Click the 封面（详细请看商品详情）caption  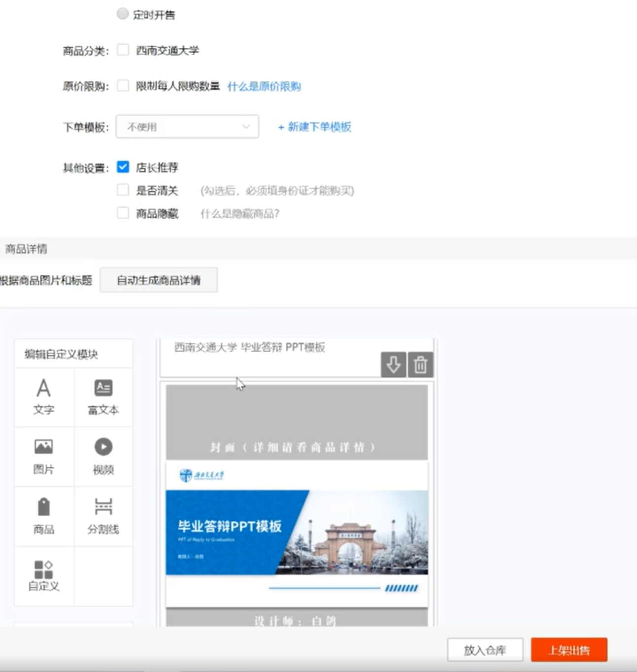coord(293,447)
